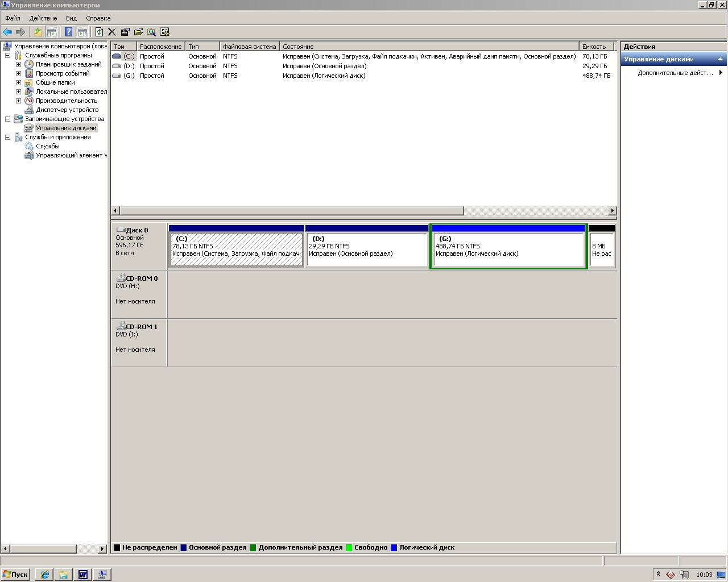728x582 pixels.
Task: Click the blue question mark Help icon
Action: [69, 32]
